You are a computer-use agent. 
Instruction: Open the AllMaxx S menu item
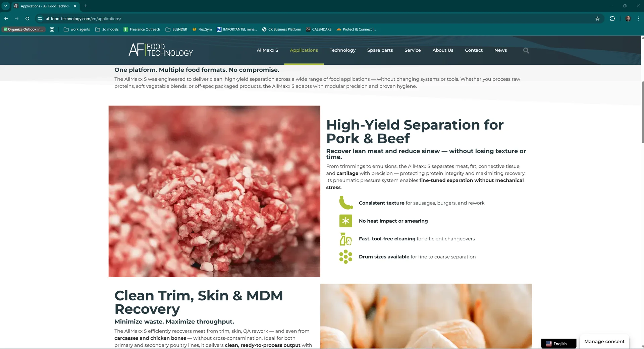tap(267, 50)
